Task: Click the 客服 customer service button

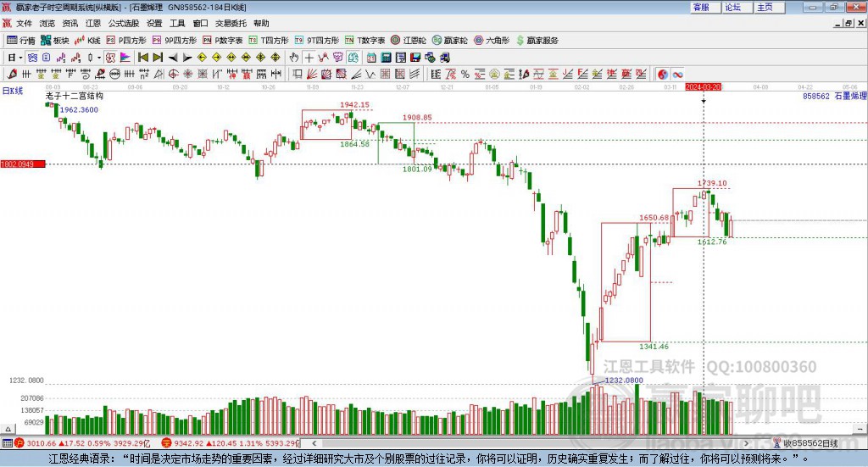Action: [x=704, y=7]
